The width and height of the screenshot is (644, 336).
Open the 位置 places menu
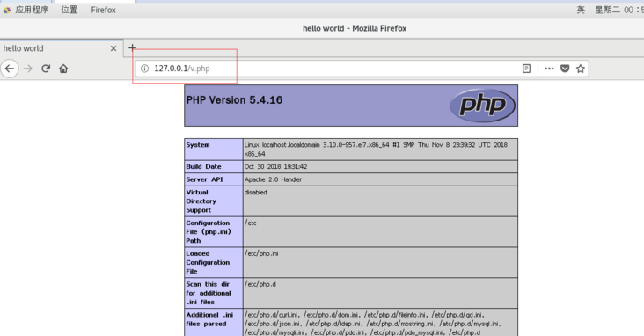point(69,10)
